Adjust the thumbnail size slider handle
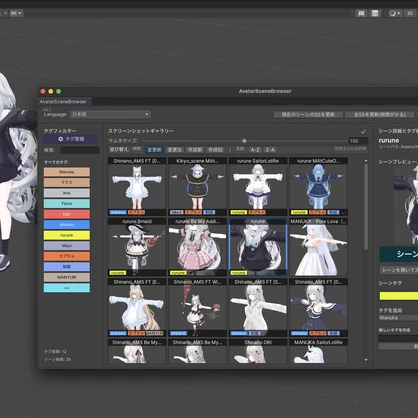Image resolution: width=418 pixels, height=418 pixels. (x=244, y=141)
